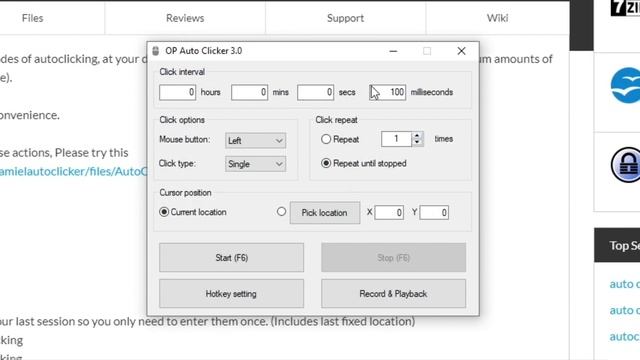Close the OP Auto Clicker window
The image size is (640, 360).
click(461, 51)
